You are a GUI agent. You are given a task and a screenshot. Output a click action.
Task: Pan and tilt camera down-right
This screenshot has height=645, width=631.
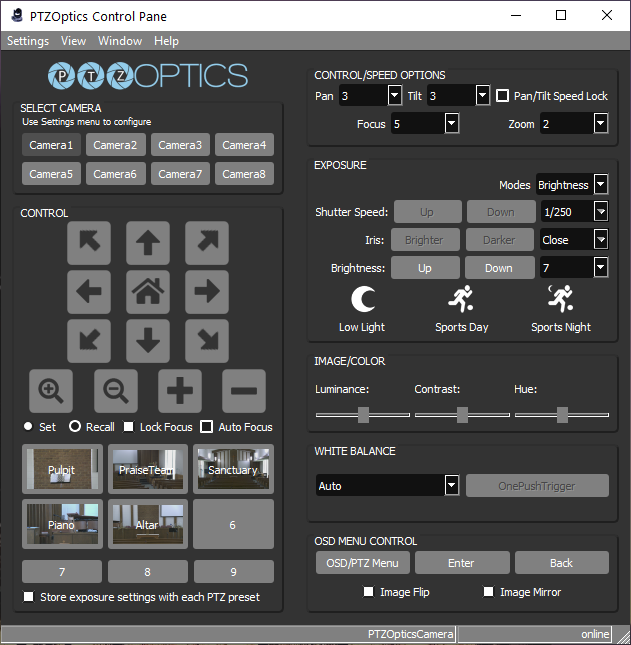click(207, 341)
